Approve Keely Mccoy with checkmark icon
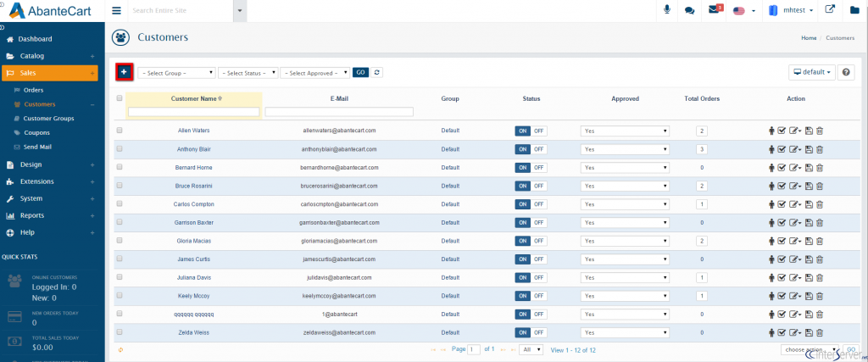This screenshot has width=868, height=362. (782, 296)
